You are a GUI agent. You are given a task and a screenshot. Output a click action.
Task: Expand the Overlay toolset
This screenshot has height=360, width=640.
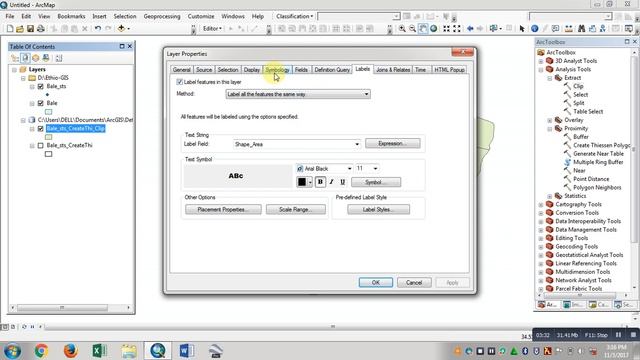point(550,120)
